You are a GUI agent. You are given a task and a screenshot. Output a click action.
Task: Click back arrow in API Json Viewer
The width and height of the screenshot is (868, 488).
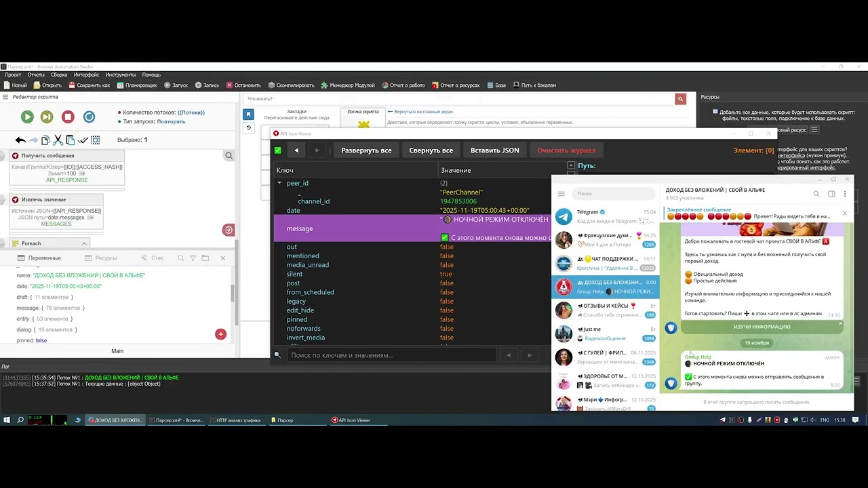[x=296, y=150]
